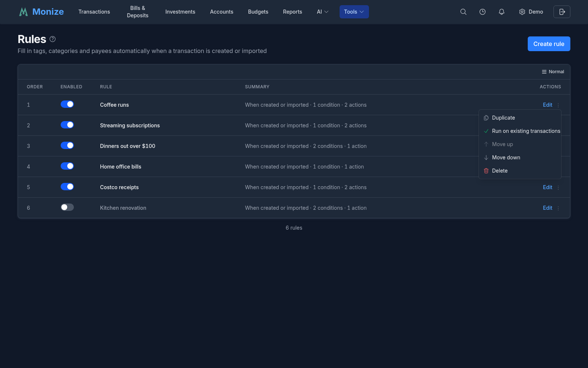Turn off the Dinners out over $100 toggle
Screen dimensions: 588x368
pos(67,145)
